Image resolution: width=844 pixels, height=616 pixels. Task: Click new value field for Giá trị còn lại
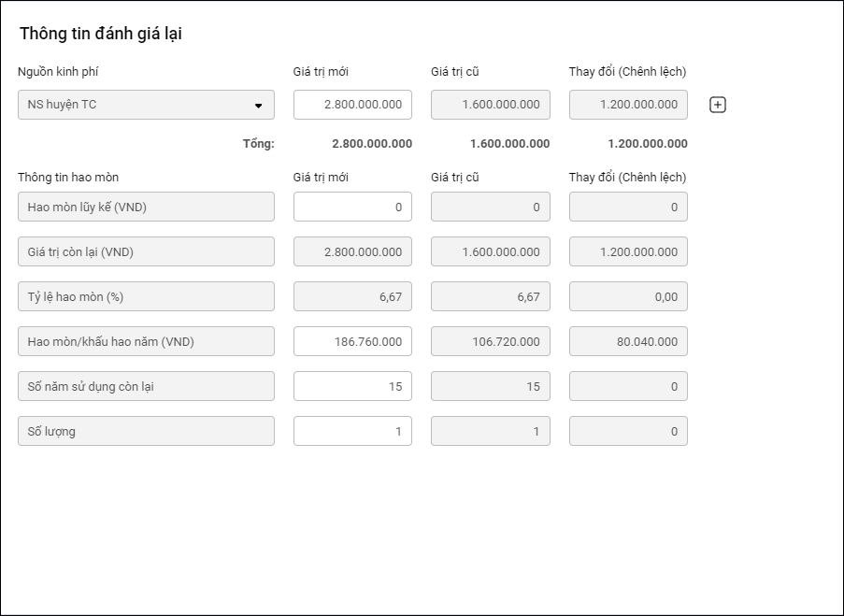352,252
